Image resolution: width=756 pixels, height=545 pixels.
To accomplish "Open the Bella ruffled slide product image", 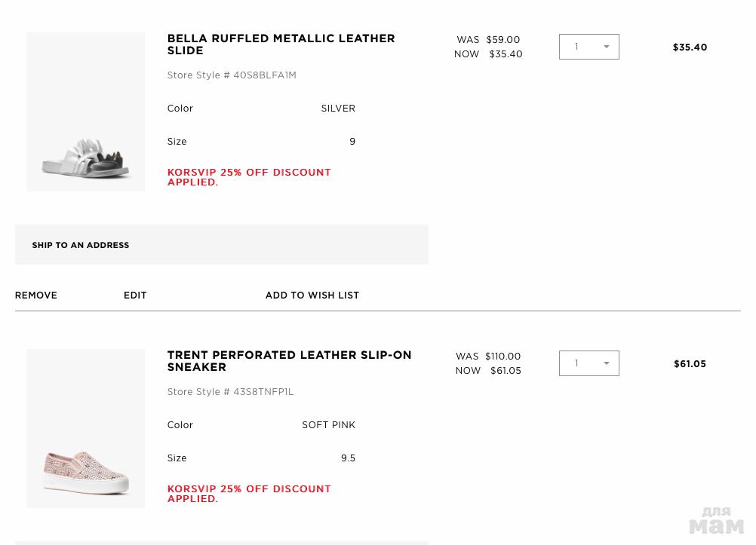I will pos(85,112).
